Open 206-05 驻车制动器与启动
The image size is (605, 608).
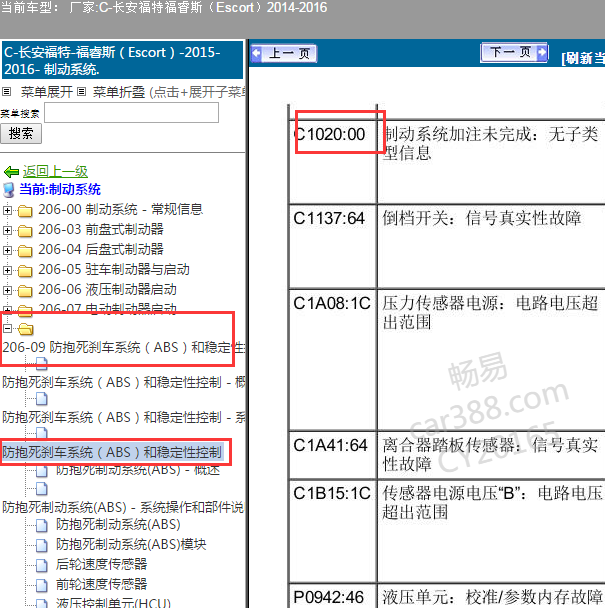point(114,269)
